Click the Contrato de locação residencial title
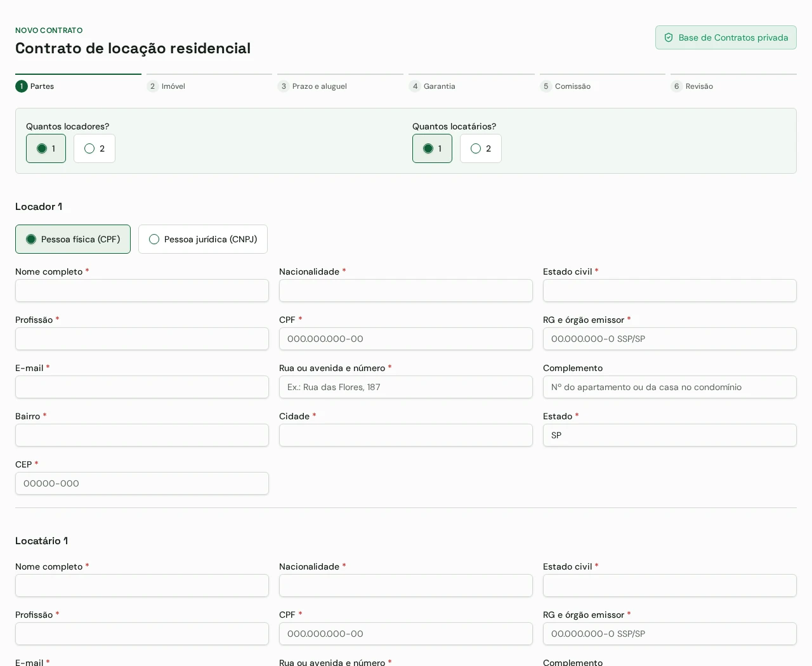The width and height of the screenshot is (812, 666). (x=133, y=48)
